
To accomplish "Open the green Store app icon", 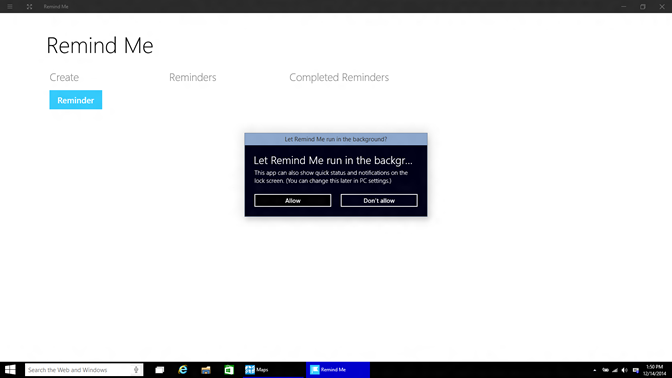I will click(229, 369).
